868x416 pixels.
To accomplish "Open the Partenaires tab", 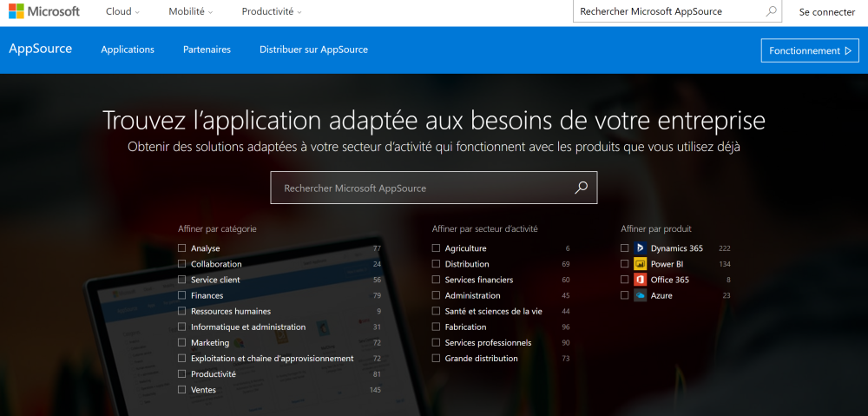I will [207, 50].
